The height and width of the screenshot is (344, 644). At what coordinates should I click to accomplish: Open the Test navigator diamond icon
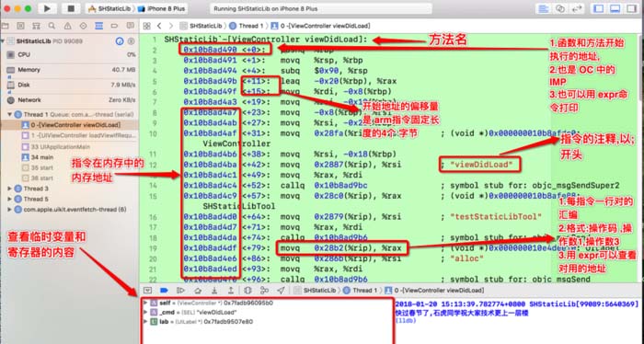(83, 26)
